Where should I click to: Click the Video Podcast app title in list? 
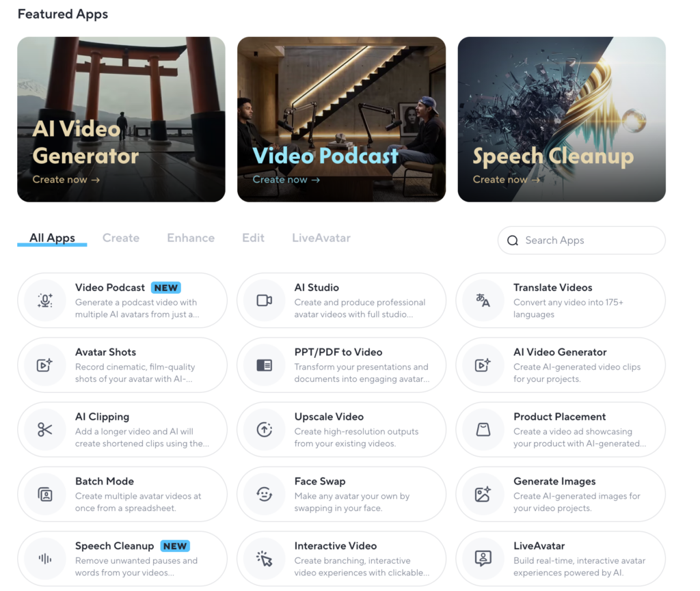click(110, 288)
